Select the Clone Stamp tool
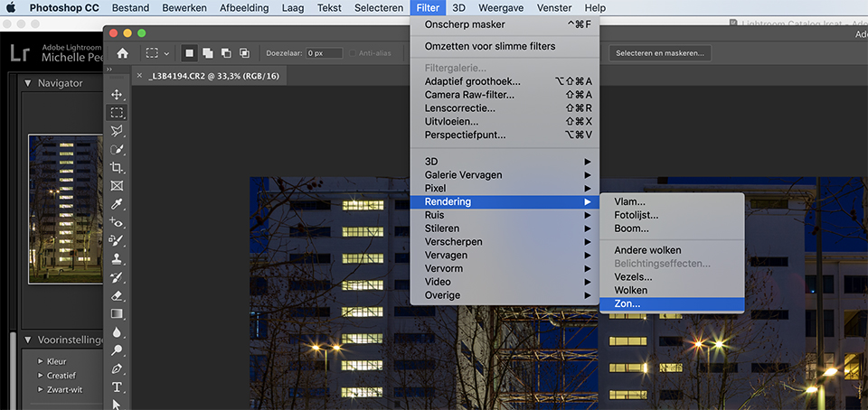Viewport: 868px width, 410px height. tap(117, 258)
